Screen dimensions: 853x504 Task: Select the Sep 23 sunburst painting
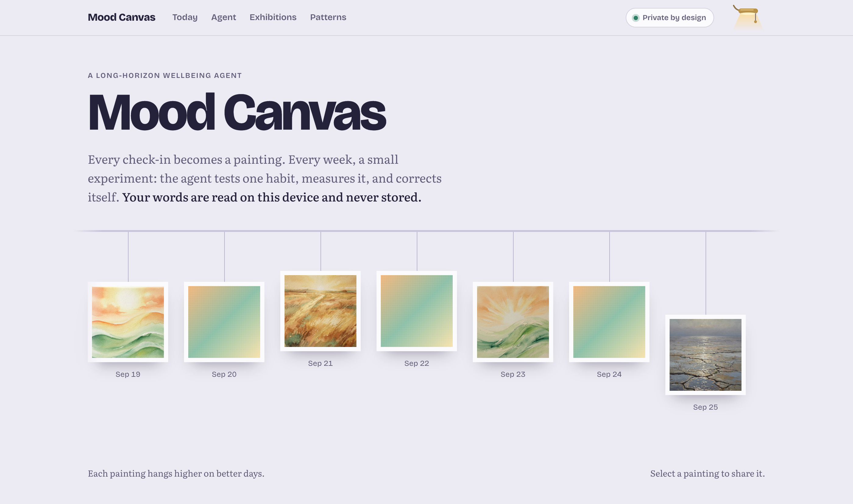[513, 322]
